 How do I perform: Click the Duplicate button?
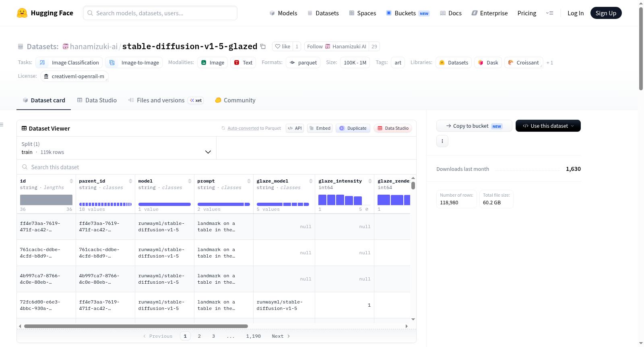(353, 128)
